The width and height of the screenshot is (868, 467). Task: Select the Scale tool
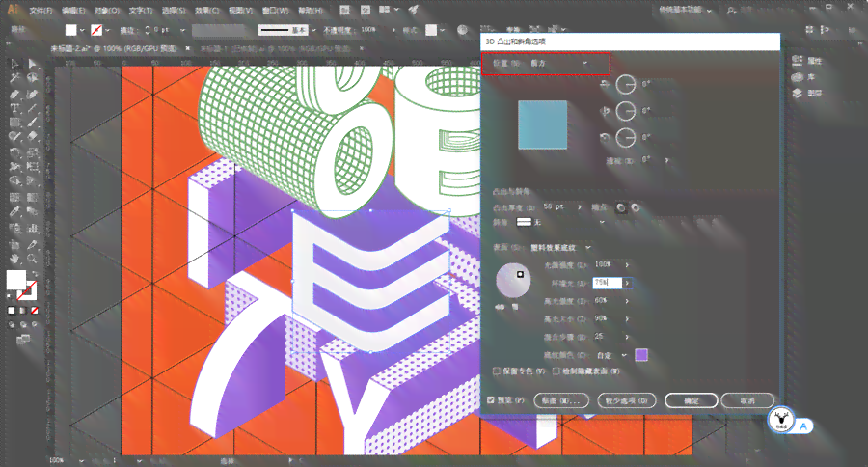pyautogui.click(x=33, y=152)
